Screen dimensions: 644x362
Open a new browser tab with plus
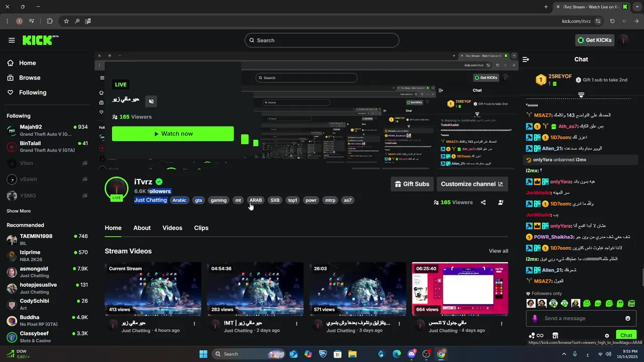(x=546, y=7)
